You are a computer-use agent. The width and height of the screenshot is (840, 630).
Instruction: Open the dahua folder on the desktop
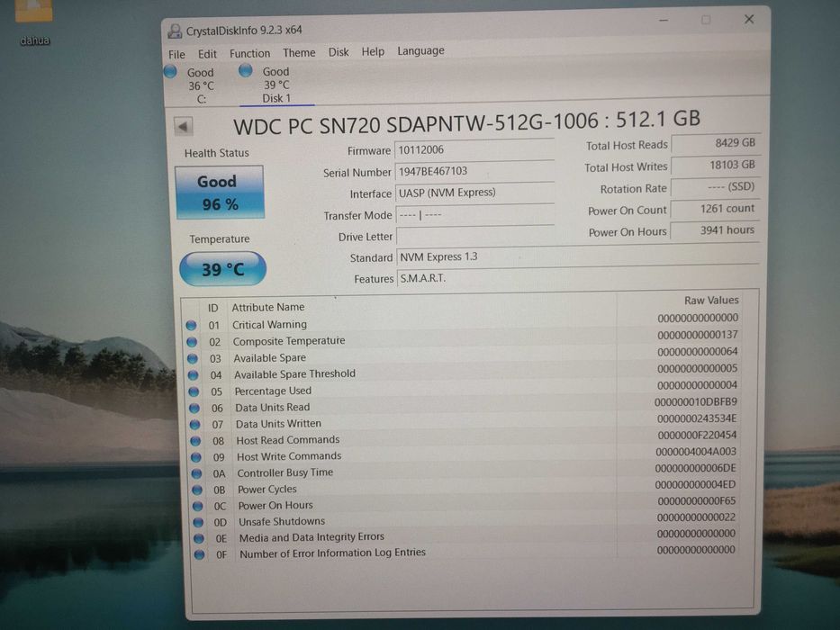tap(34, 24)
